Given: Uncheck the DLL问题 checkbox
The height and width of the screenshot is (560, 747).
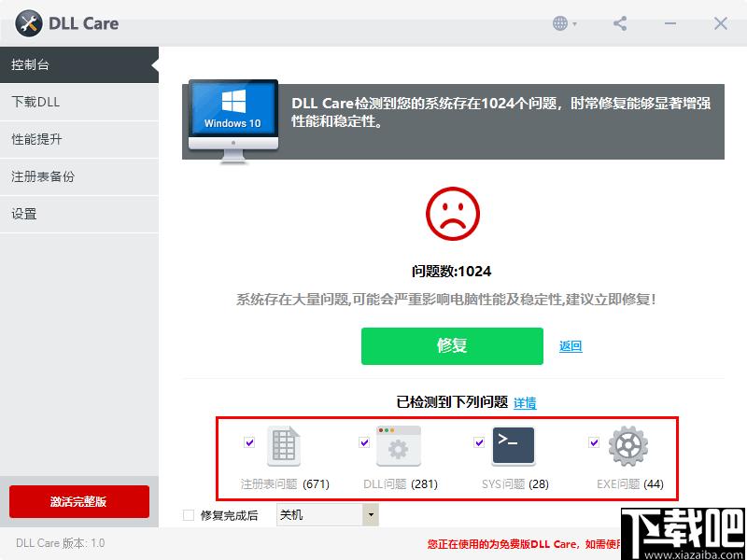Looking at the screenshot, I should [x=364, y=442].
